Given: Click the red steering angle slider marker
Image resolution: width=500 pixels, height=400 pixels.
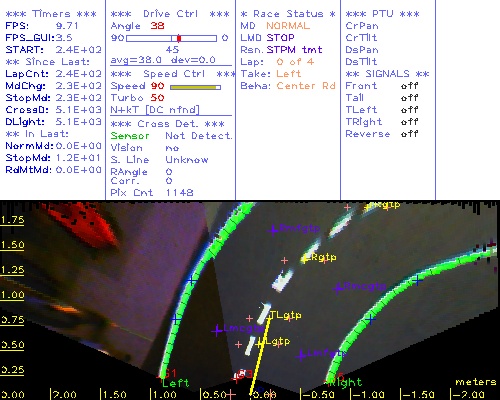Looking at the screenshot, I should coord(179,38).
